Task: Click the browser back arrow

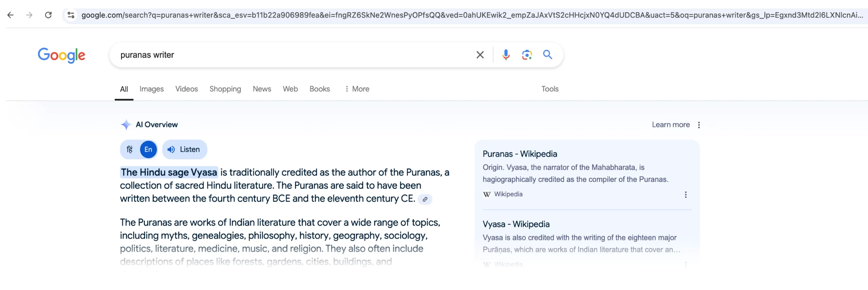Action: (11, 15)
